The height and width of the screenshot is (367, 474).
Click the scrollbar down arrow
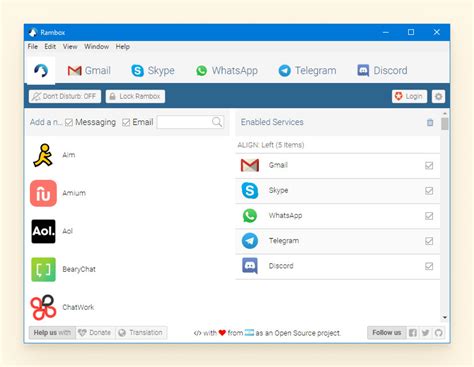point(444,318)
